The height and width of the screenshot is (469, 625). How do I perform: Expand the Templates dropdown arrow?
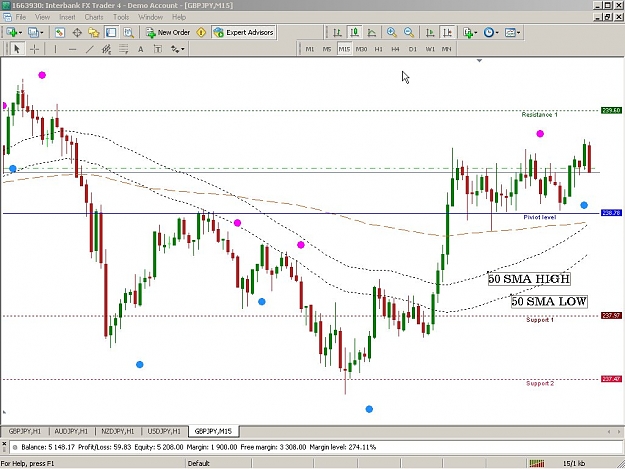click(519, 33)
